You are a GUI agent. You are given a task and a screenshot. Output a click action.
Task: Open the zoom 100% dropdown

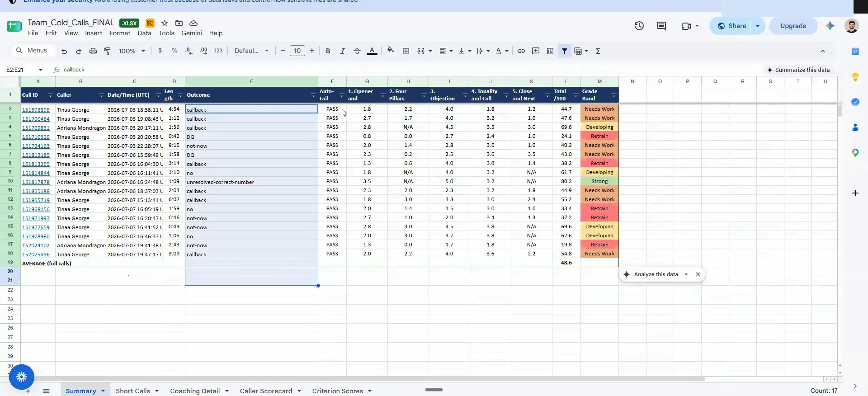tap(132, 51)
